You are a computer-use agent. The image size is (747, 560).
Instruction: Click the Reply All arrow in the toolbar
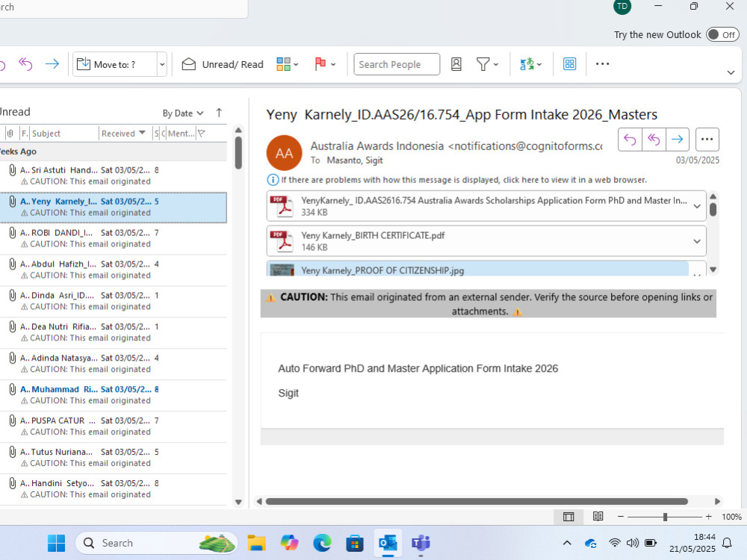coord(25,63)
